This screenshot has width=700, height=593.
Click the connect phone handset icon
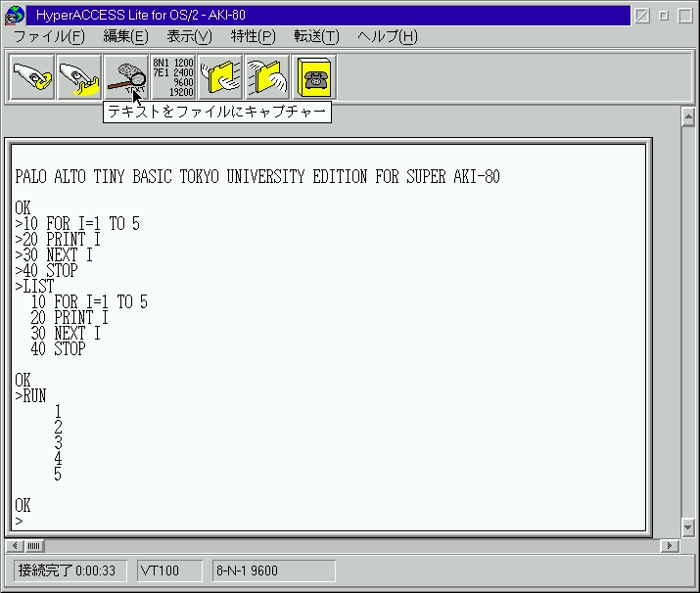point(32,77)
